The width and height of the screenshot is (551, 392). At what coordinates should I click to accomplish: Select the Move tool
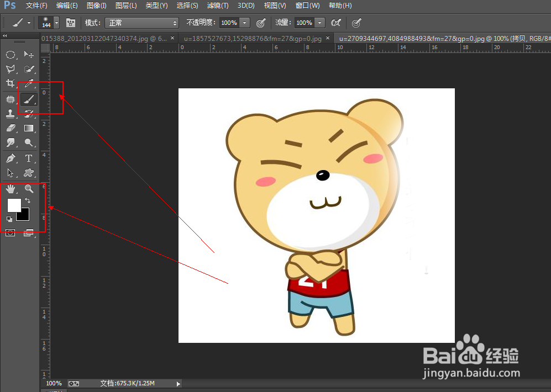coord(29,55)
